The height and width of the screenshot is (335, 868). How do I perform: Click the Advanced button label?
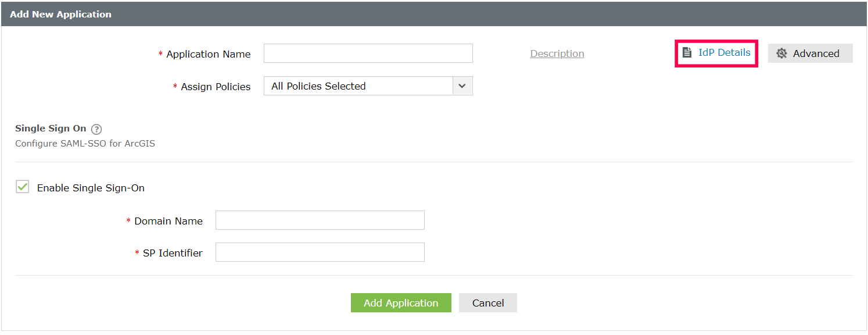tap(816, 54)
